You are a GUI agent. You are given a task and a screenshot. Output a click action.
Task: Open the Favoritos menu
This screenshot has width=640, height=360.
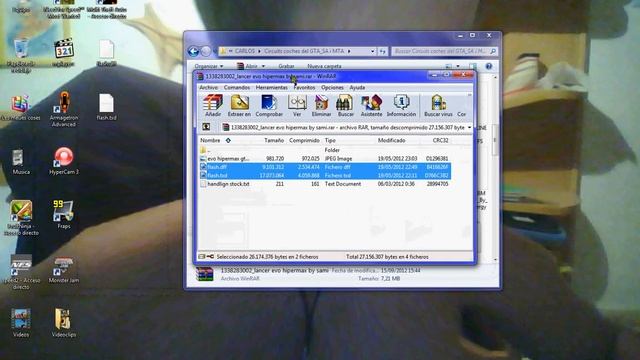(304, 87)
